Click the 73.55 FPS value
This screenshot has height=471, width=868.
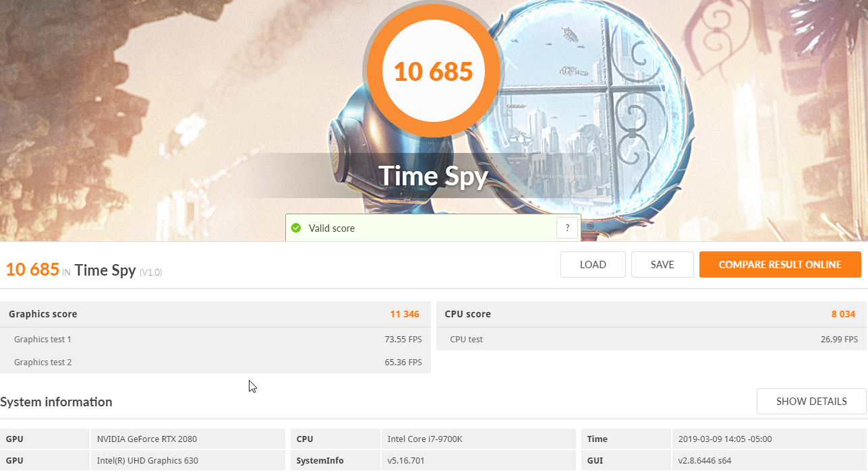[x=403, y=340]
